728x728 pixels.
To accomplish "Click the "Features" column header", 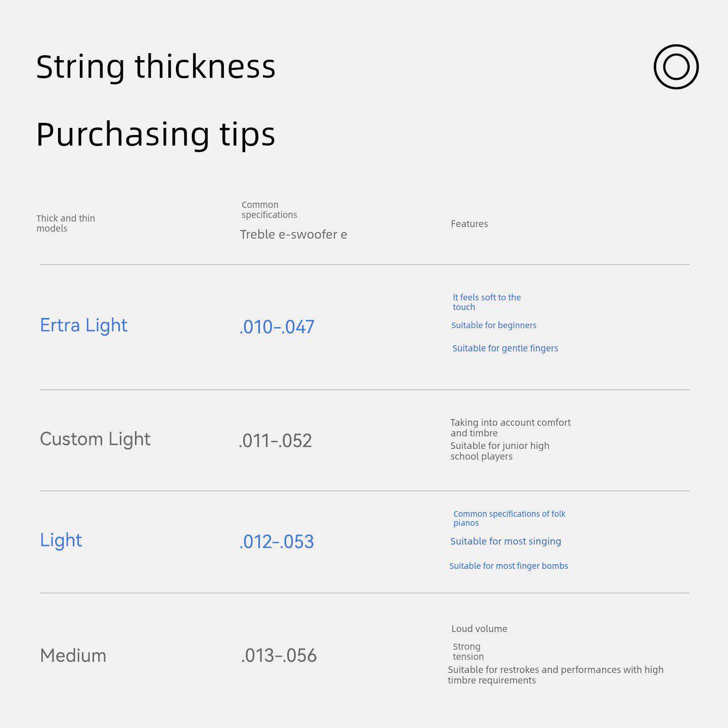I will pyautogui.click(x=469, y=224).
